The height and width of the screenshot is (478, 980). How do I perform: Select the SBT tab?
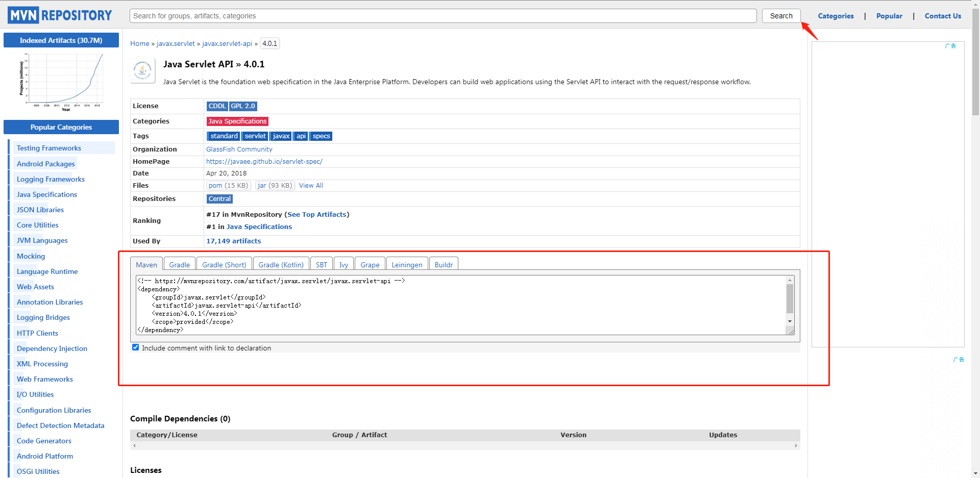(322, 264)
